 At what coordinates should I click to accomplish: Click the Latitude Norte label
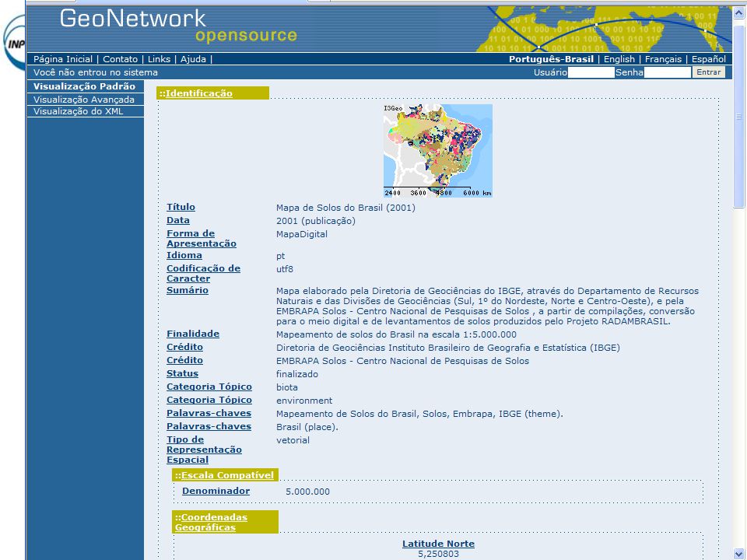438,544
